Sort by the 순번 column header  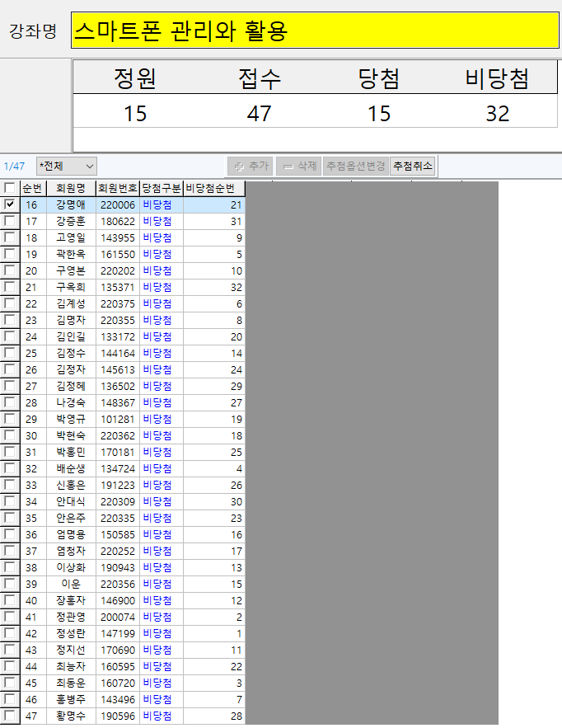[x=33, y=188]
